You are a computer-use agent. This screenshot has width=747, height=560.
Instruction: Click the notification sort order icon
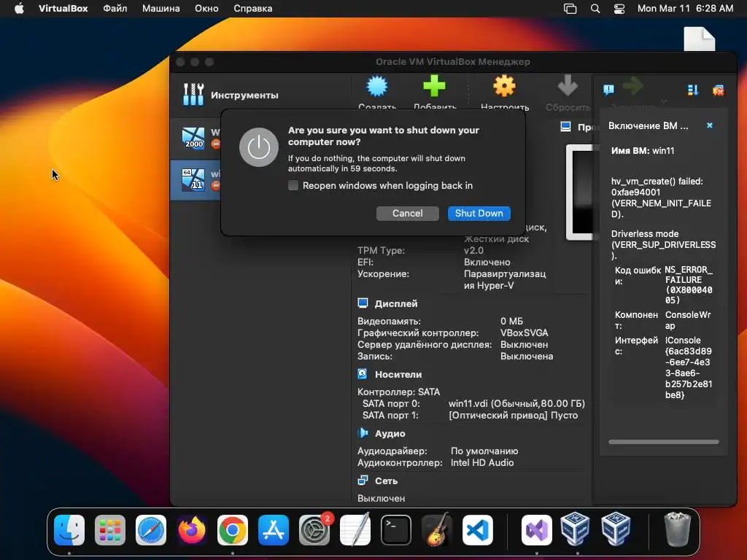tap(693, 90)
